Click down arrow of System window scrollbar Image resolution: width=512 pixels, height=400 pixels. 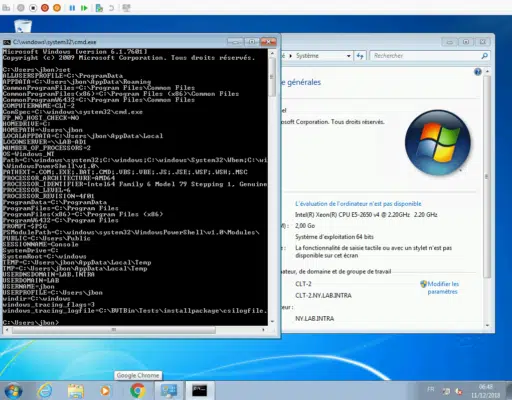pos(487,326)
